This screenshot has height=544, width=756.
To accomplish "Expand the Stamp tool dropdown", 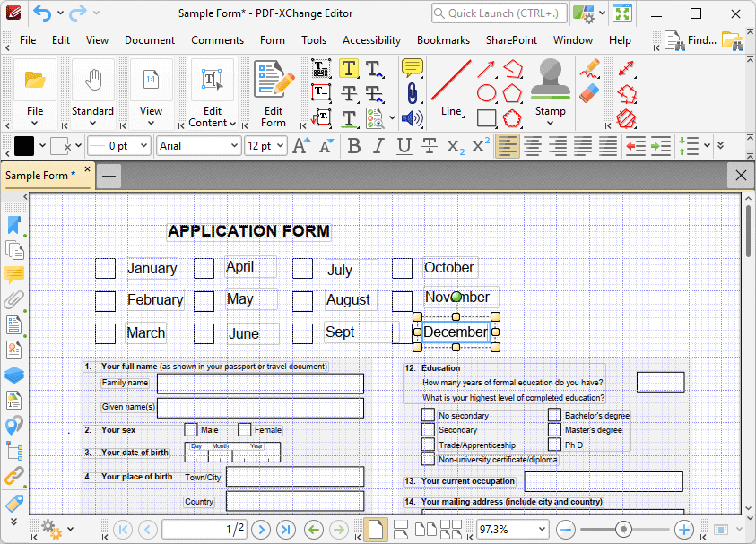I will [x=550, y=124].
